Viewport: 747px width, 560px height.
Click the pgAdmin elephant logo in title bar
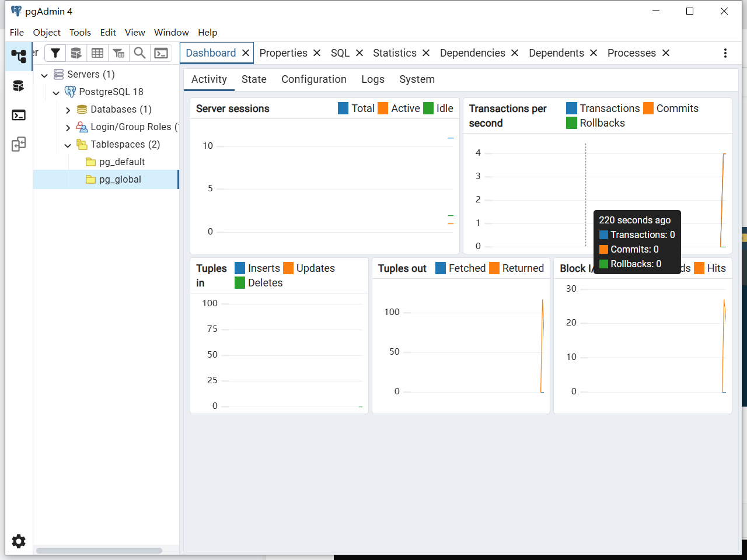(x=16, y=11)
